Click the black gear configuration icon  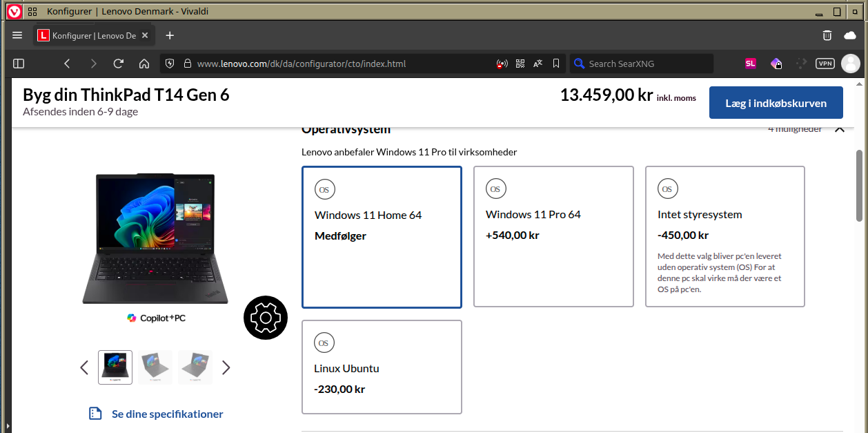(266, 318)
